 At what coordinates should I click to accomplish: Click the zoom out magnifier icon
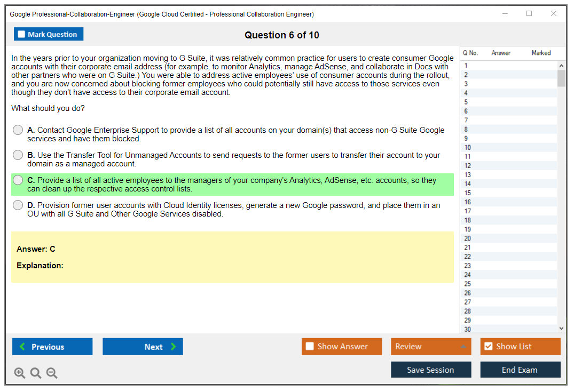(x=52, y=373)
